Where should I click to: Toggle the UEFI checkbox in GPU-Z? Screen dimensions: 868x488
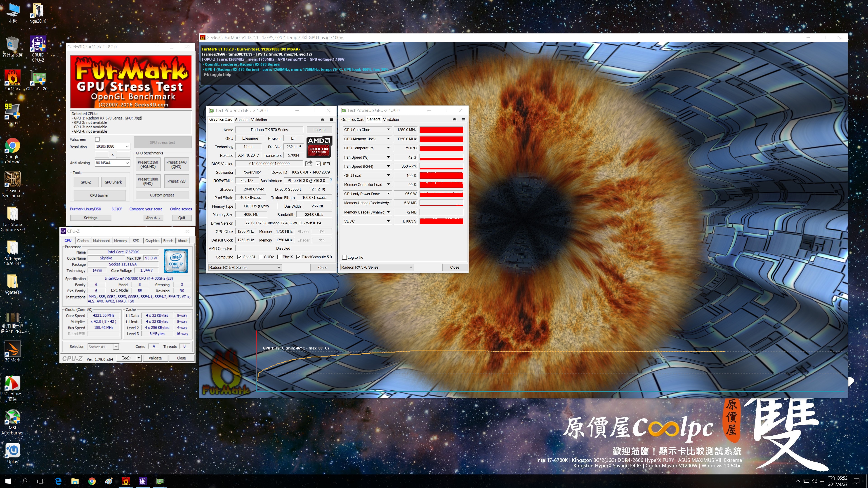coord(318,164)
